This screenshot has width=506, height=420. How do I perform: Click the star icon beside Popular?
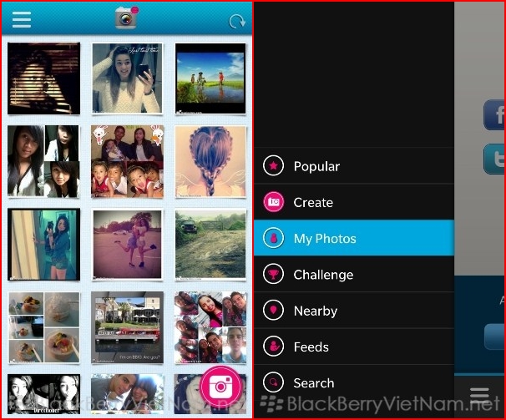click(x=273, y=166)
